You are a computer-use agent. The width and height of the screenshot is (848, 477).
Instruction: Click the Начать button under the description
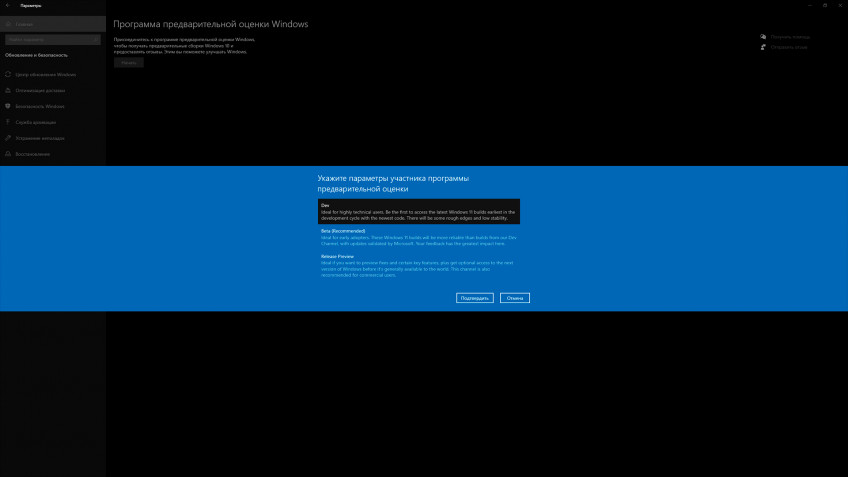pos(129,63)
